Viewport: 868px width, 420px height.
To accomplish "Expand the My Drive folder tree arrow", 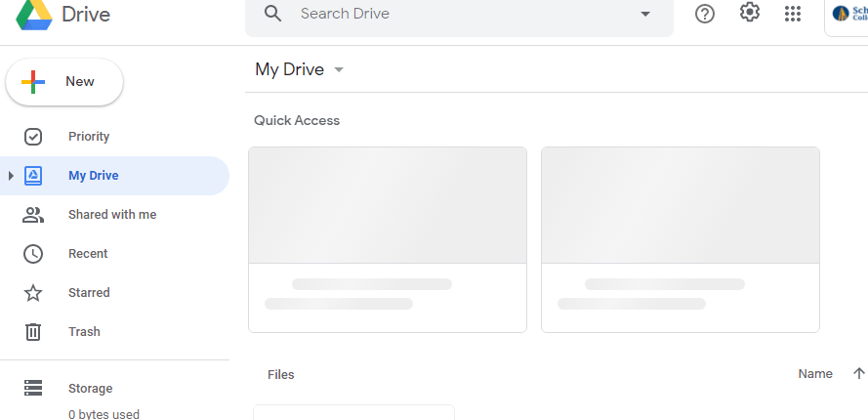I will pyautogui.click(x=11, y=176).
